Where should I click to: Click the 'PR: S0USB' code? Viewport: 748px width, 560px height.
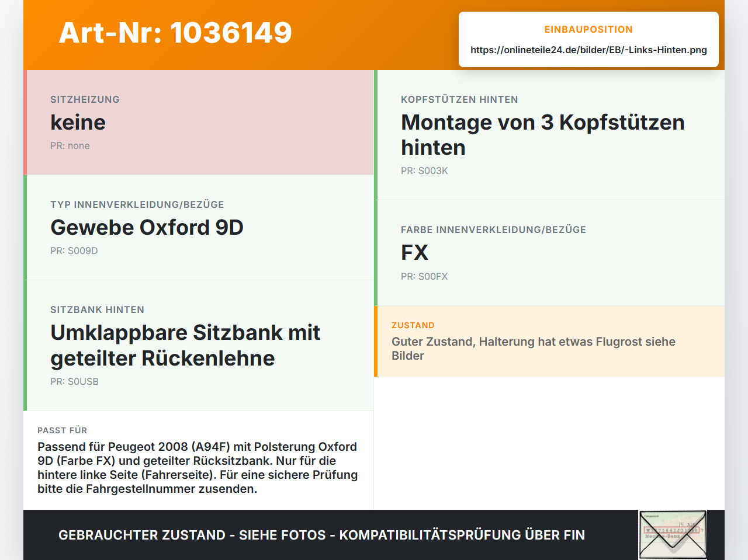[x=74, y=381]
